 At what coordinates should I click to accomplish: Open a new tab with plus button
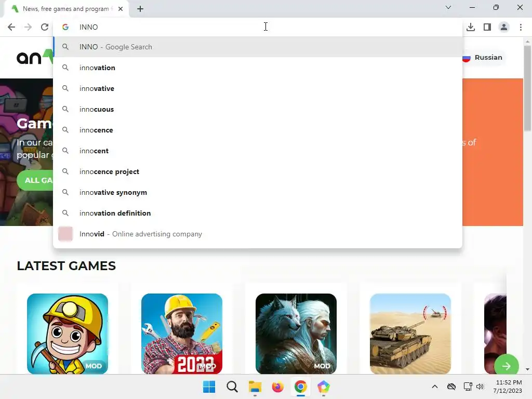click(140, 9)
